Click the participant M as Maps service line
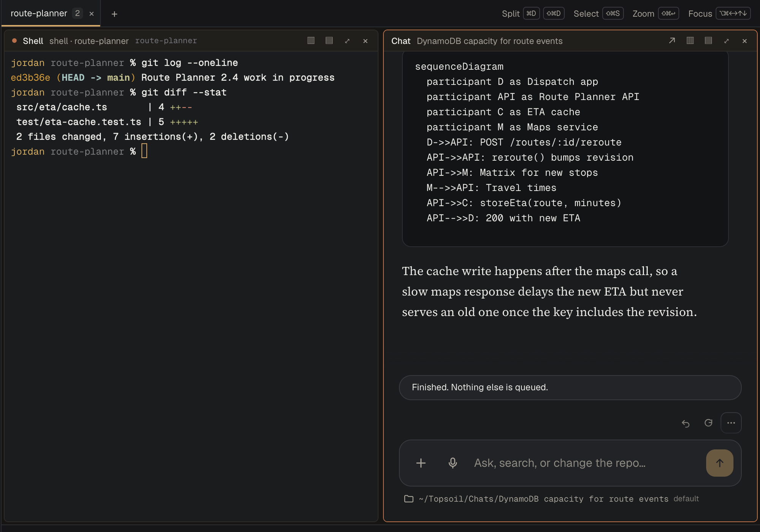 [x=512, y=127]
